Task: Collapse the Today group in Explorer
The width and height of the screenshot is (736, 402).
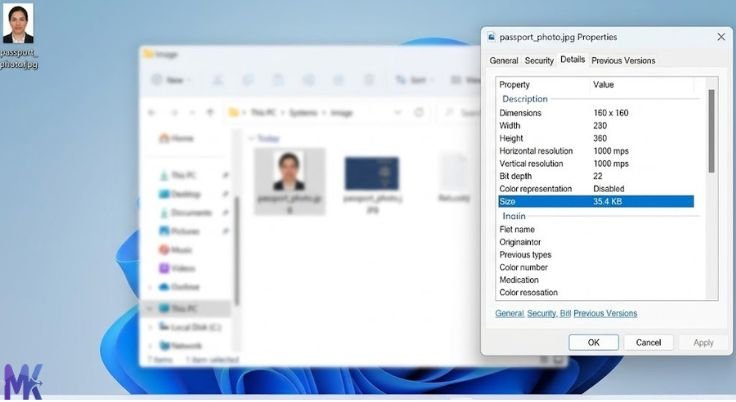Action: pyautogui.click(x=251, y=138)
